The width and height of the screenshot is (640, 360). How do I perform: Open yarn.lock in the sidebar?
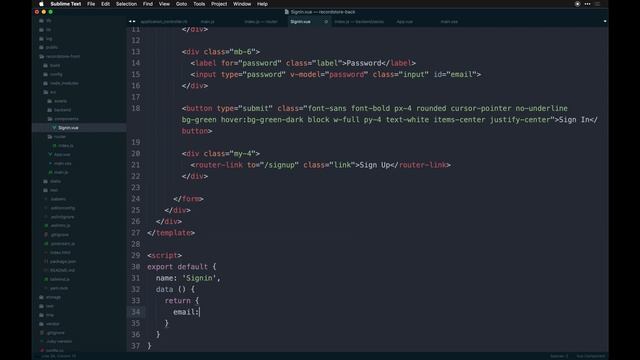59,288
